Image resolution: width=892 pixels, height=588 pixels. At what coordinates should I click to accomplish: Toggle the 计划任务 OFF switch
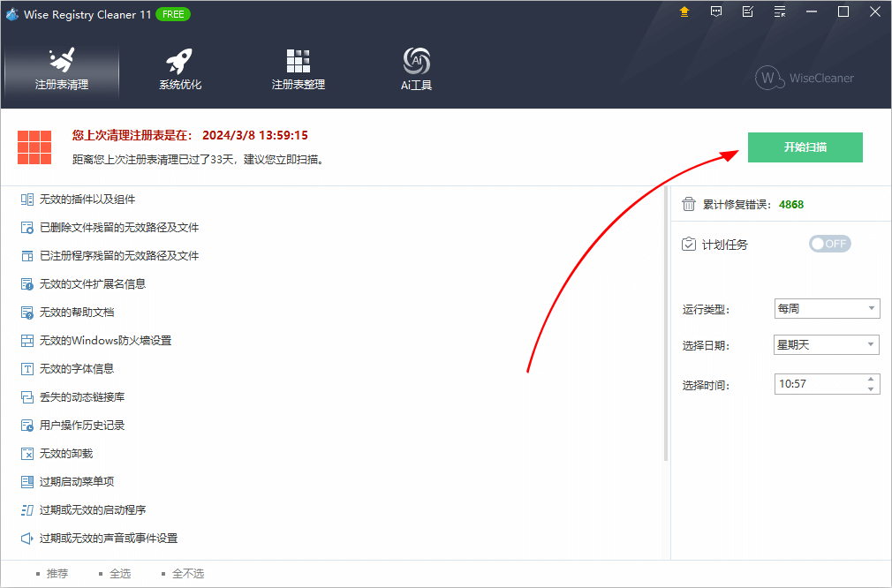[829, 244]
